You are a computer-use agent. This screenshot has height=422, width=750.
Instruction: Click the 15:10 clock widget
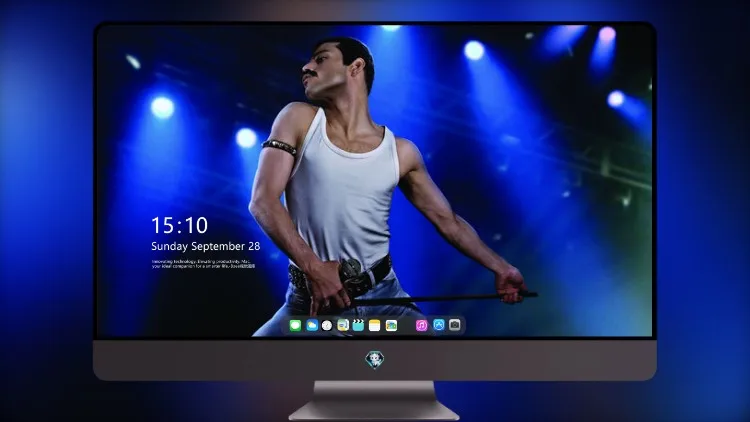tap(180, 225)
